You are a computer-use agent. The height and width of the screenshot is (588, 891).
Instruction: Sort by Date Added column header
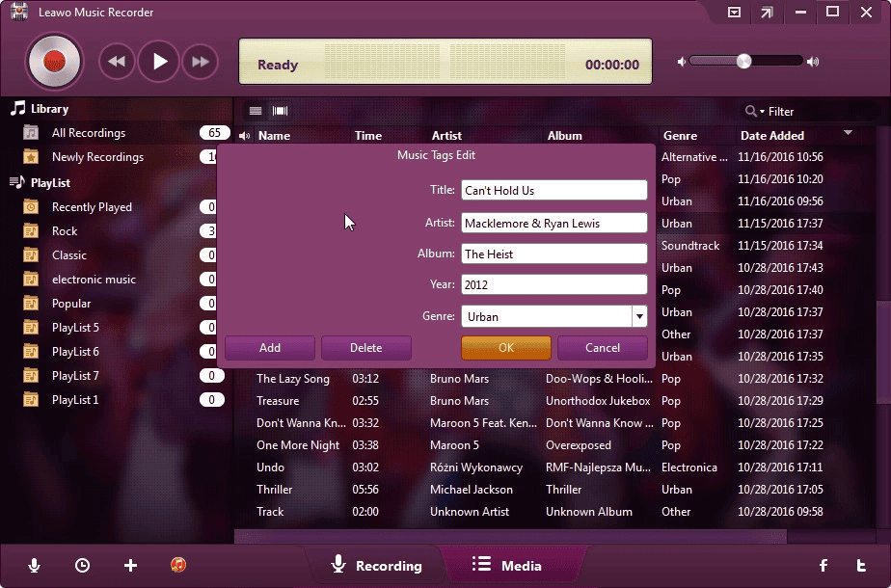click(x=772, y=135)
